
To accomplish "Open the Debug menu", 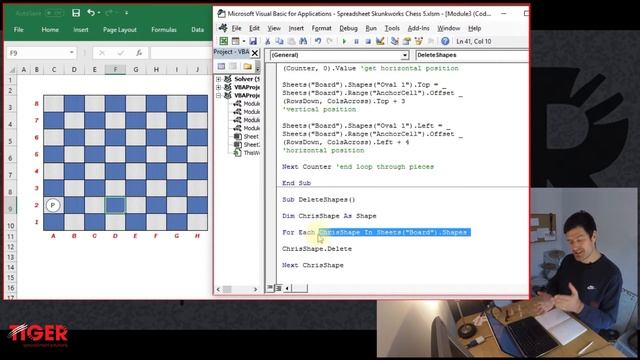I will (x=348, y=28).
